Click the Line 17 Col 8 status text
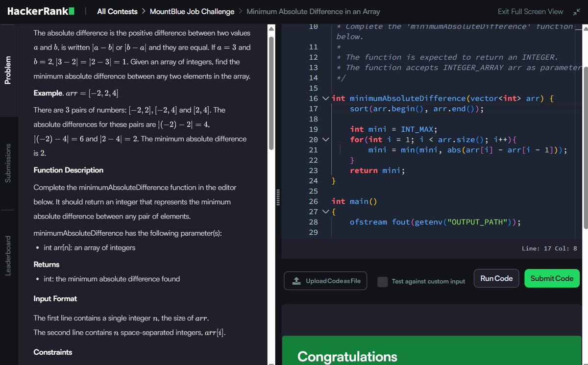588x365 pixels. click(x=549, y=248)
